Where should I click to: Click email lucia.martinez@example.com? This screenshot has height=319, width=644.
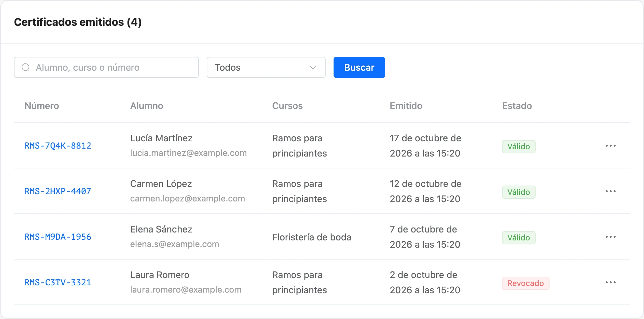(x=188, y=153)
